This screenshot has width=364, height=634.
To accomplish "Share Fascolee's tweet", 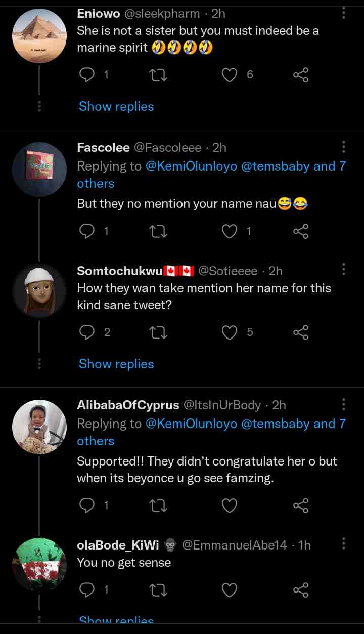I will click(x=301, y=231).
